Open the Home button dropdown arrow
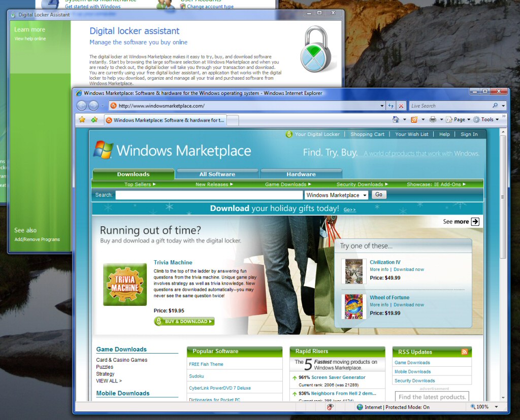The width and height of the screenshot is (520, 420). pos(405,120)
